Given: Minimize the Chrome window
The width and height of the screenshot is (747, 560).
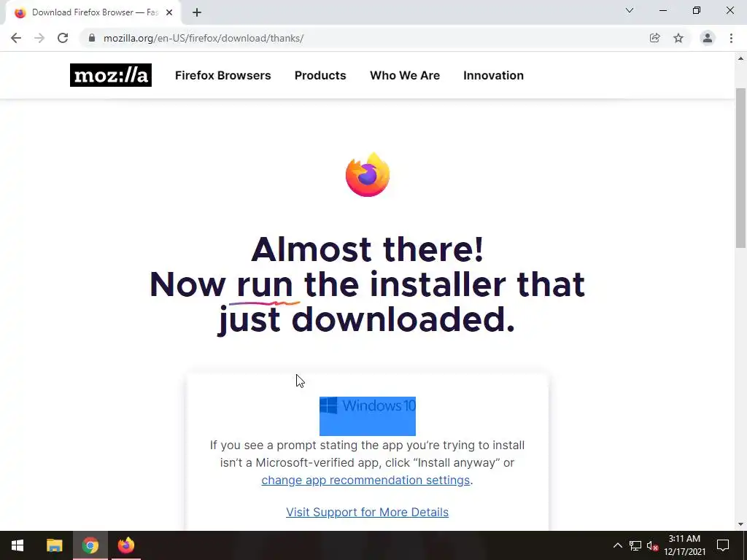Looking at the screenshot, I should 662,10.
